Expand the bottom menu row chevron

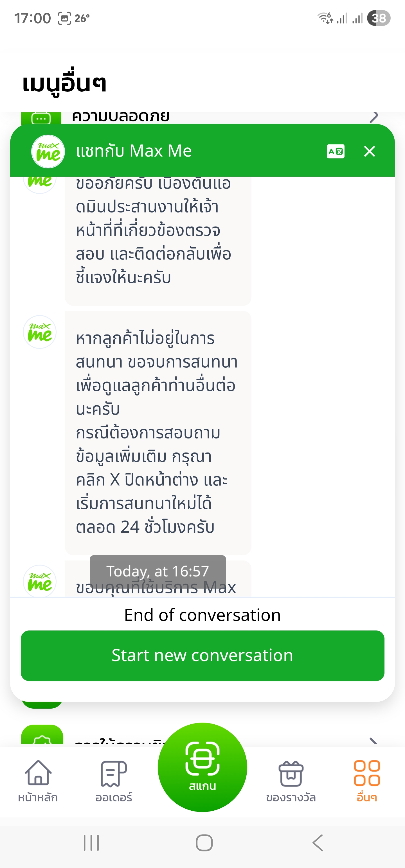pyautogui.click(x=373, y=741)
